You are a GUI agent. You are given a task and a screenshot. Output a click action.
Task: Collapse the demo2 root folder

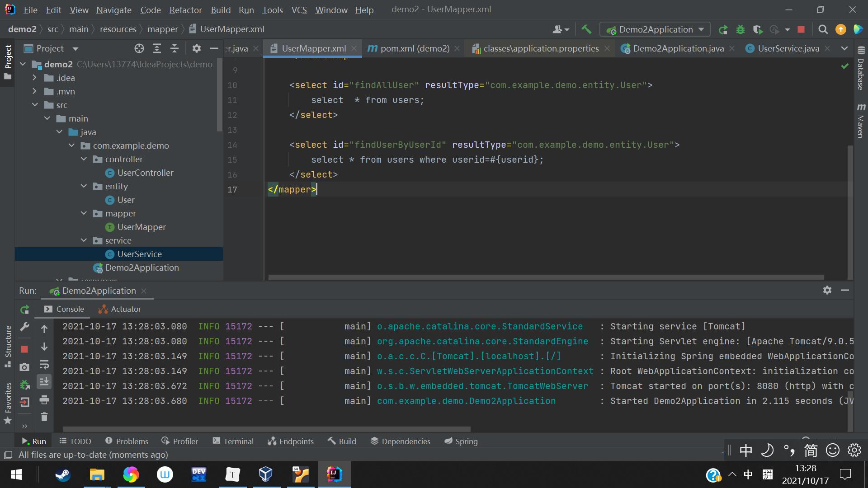pos(23,64)
